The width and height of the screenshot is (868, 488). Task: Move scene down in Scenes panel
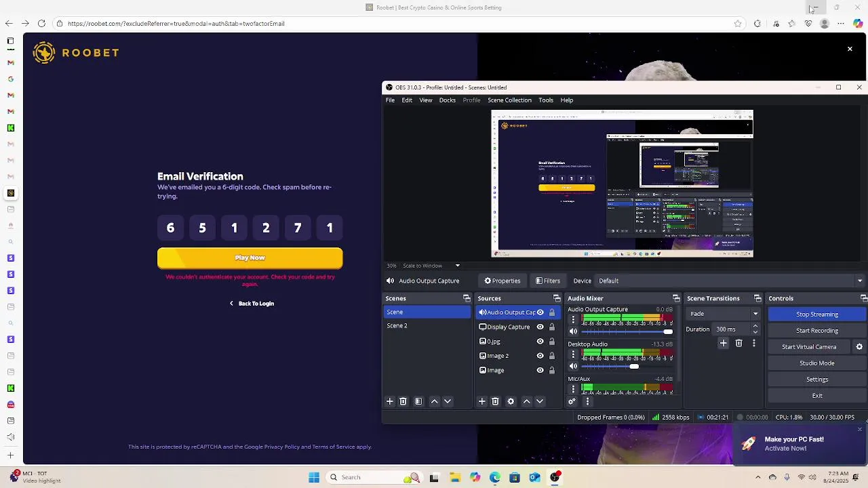448,401
